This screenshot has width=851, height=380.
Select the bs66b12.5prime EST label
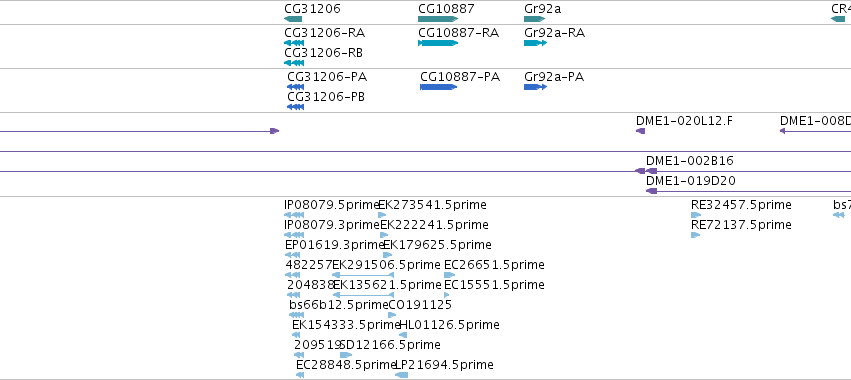[x=339, y=305]
